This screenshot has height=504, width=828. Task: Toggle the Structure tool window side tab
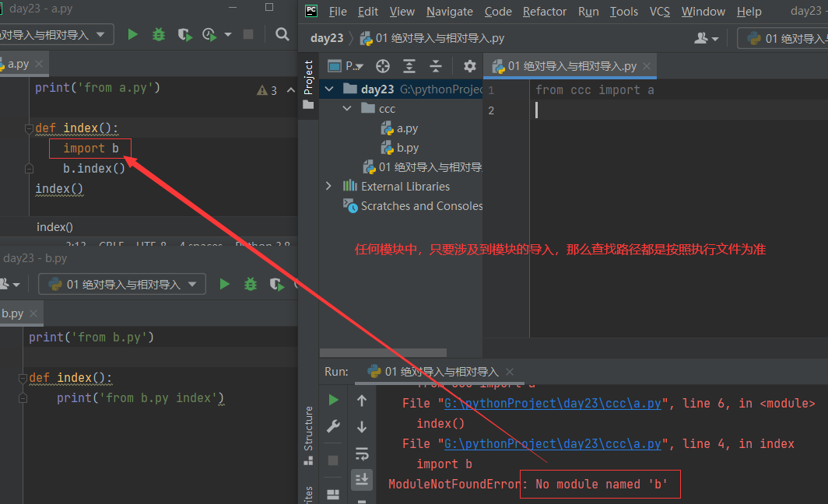308,436
